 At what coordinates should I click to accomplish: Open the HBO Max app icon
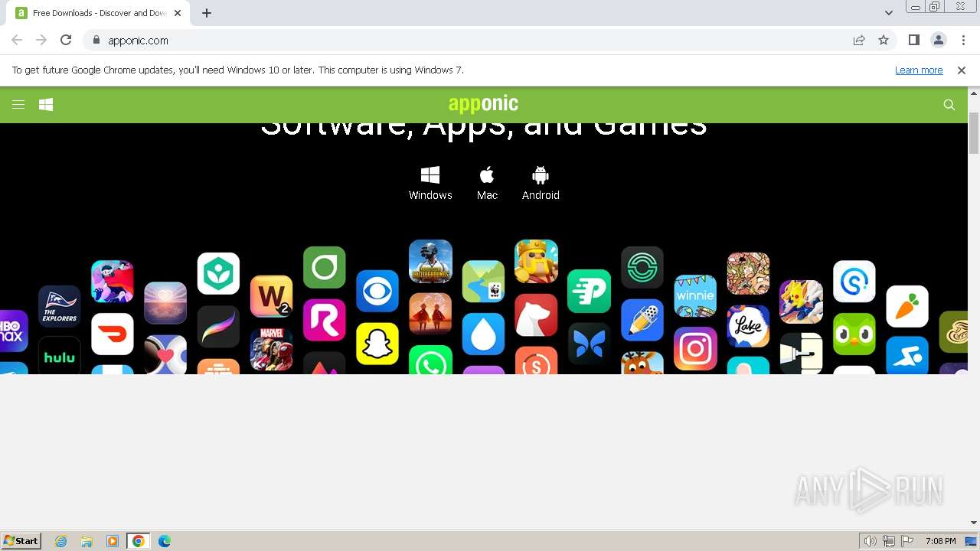coord(14,331)
